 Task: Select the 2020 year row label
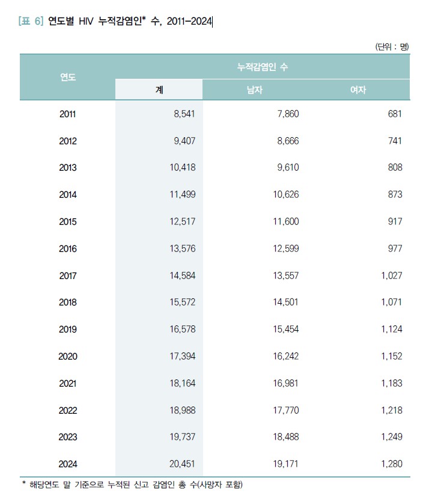point(68,356)
